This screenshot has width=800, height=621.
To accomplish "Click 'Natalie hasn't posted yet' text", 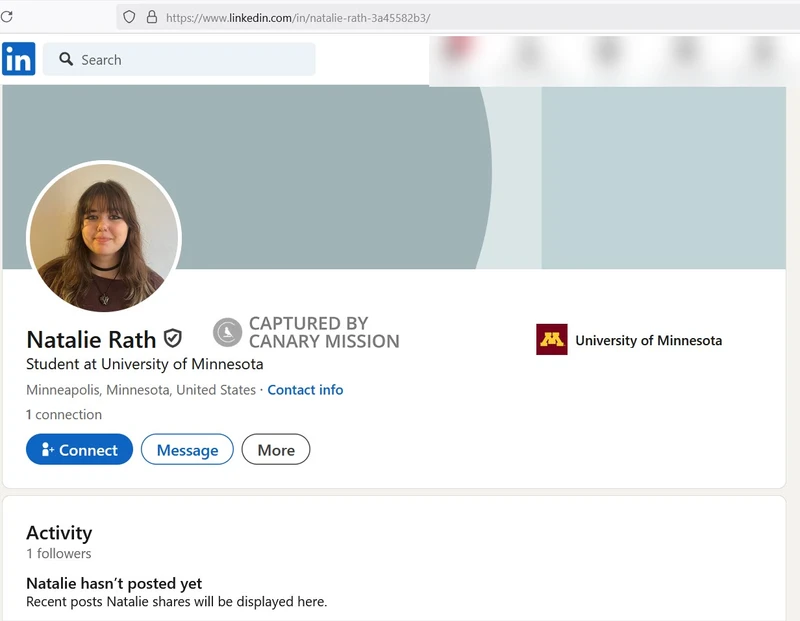I will tap(114, 583).
